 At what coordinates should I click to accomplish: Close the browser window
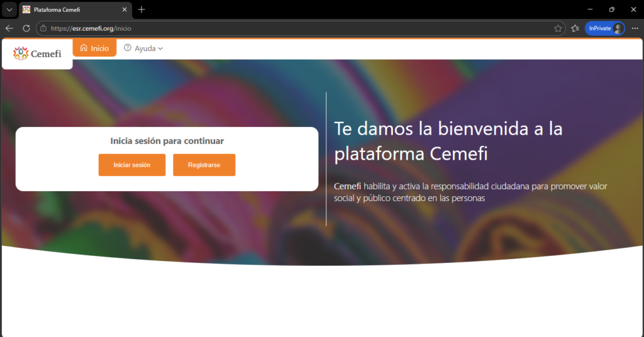coord(633,9)
